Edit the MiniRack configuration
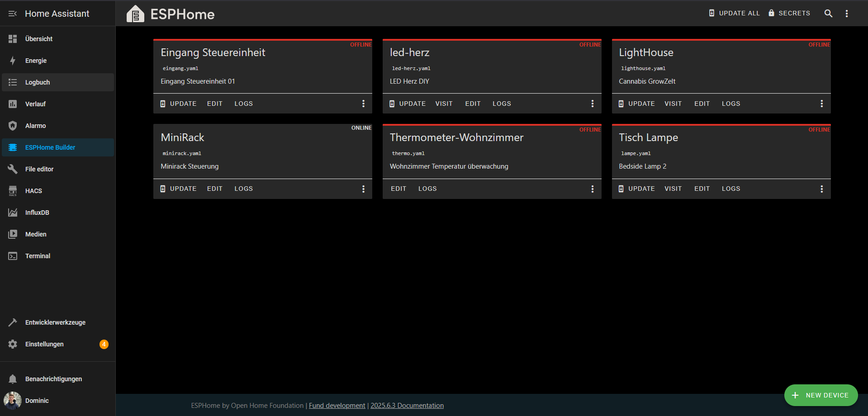868x416 pixels. tap(215, 189)
